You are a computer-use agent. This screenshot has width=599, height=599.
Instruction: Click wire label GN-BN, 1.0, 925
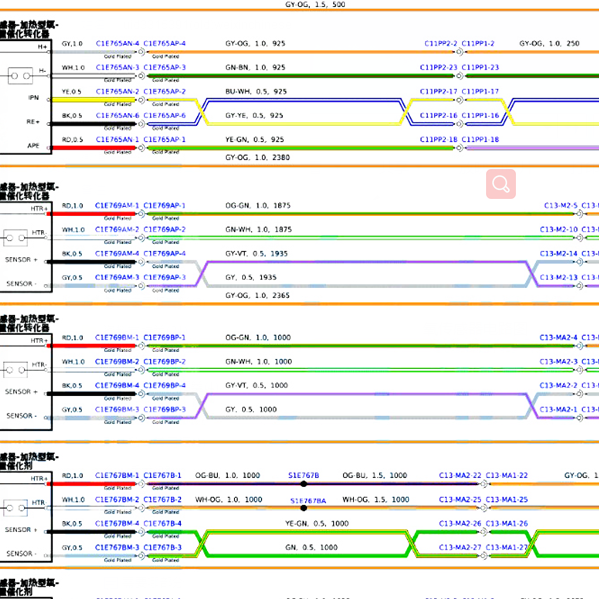tap(255, 68)
